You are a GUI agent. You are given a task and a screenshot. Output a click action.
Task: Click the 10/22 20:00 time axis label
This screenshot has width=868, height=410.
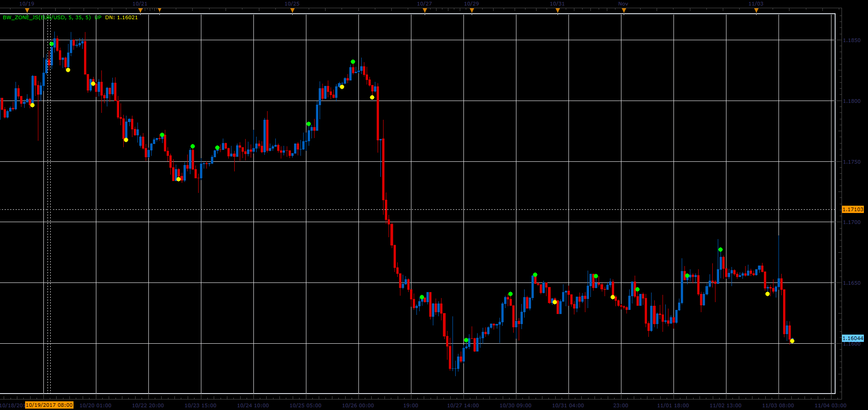click(x=148, y=405)
